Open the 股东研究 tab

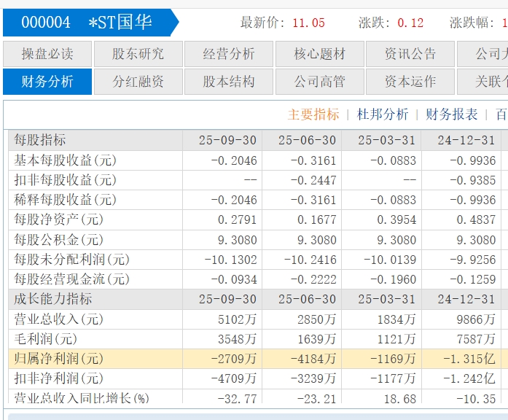tap(138, 54)
